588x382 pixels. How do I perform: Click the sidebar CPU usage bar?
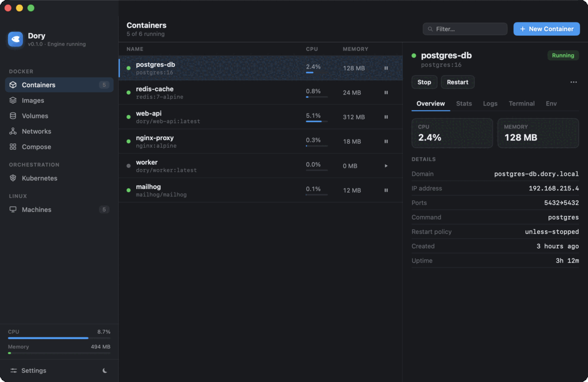click(59, 338)
